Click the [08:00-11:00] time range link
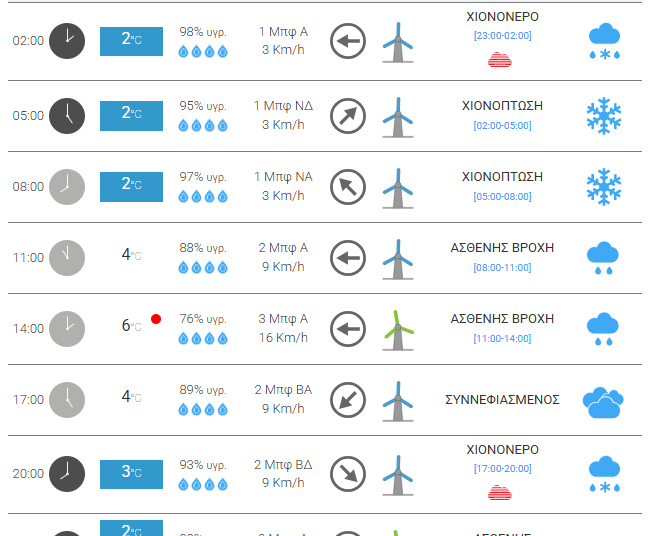 [x=502, y=267]
